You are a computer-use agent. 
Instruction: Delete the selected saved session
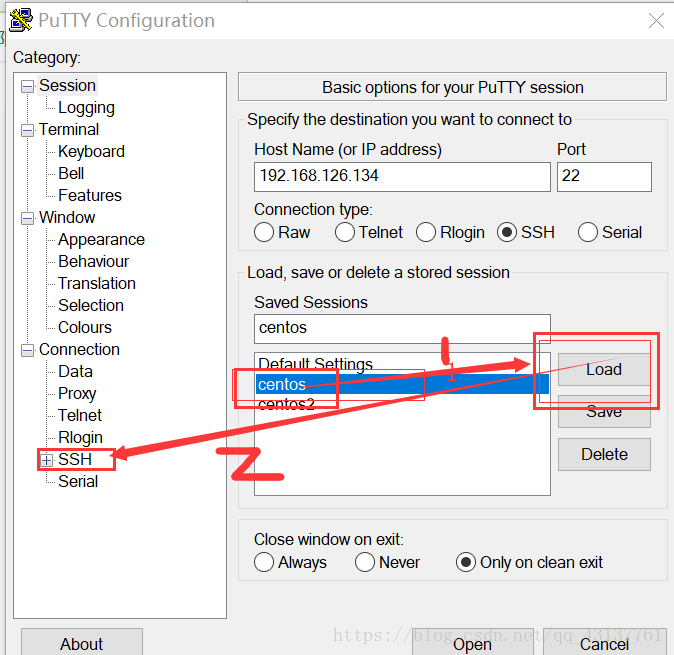604,454
